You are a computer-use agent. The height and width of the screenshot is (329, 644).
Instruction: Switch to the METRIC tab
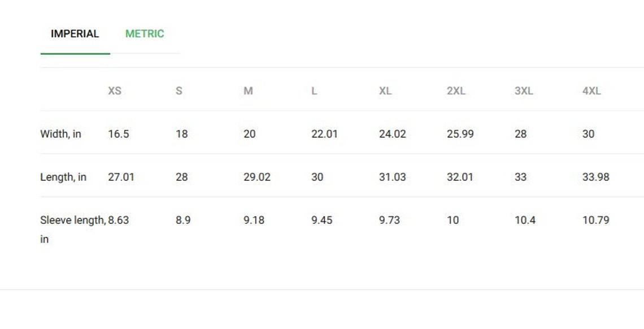(x=145, y=34)
